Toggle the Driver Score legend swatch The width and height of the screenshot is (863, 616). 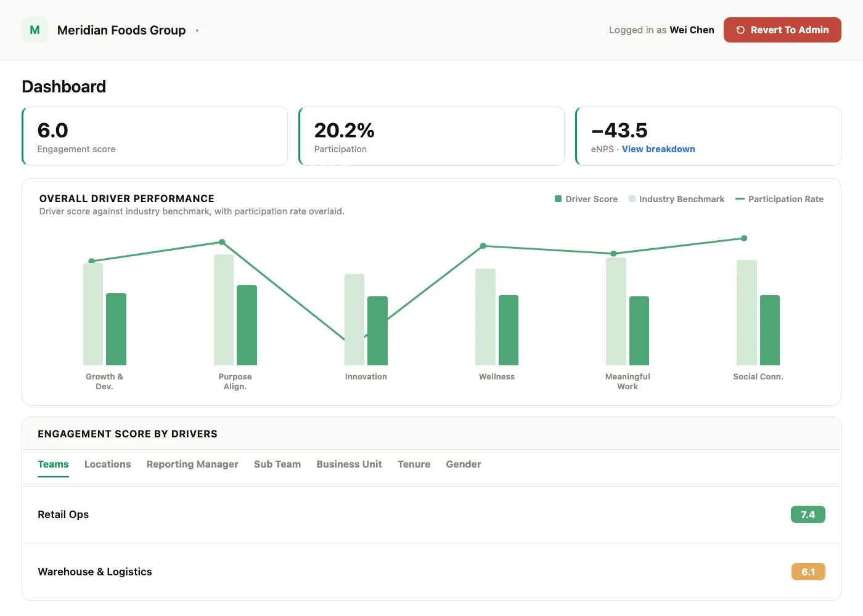[558, 199]
